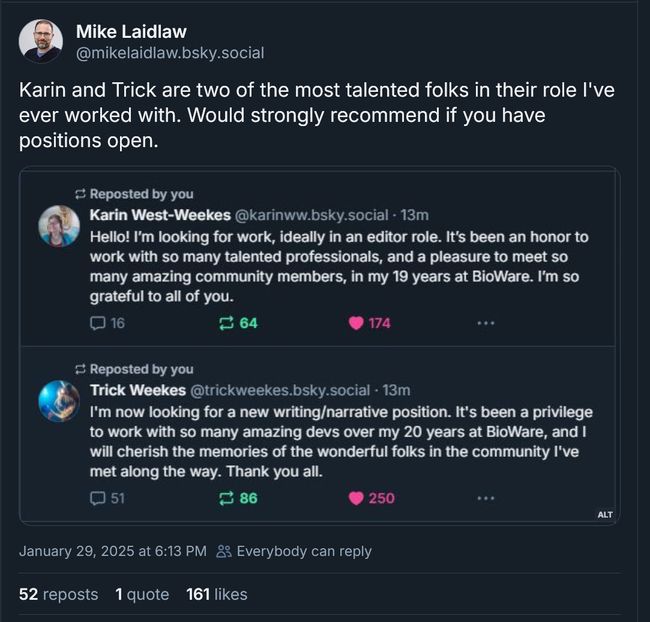Open the Mike Laidlaw display name link
This screenshot has height=622, width=650.
coord(131,32)
